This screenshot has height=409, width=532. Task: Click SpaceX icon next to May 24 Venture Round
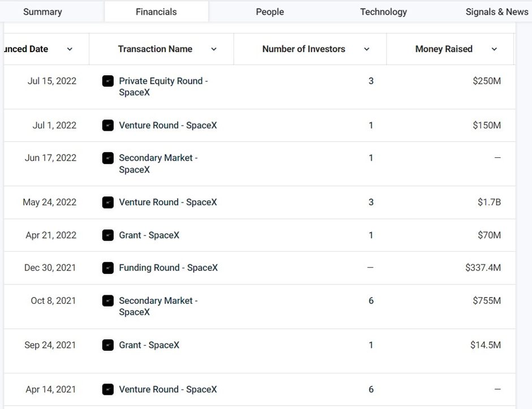[x=108, y=203]
